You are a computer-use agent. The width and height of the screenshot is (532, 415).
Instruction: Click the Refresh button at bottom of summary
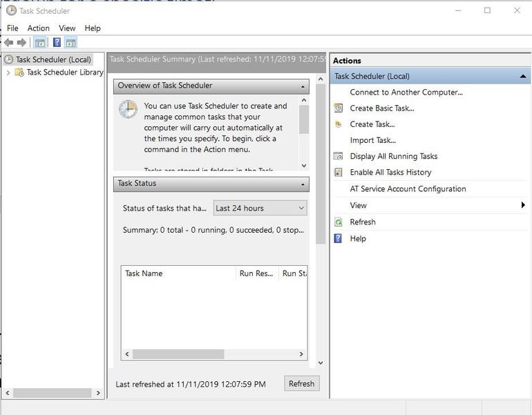point(302,384)
